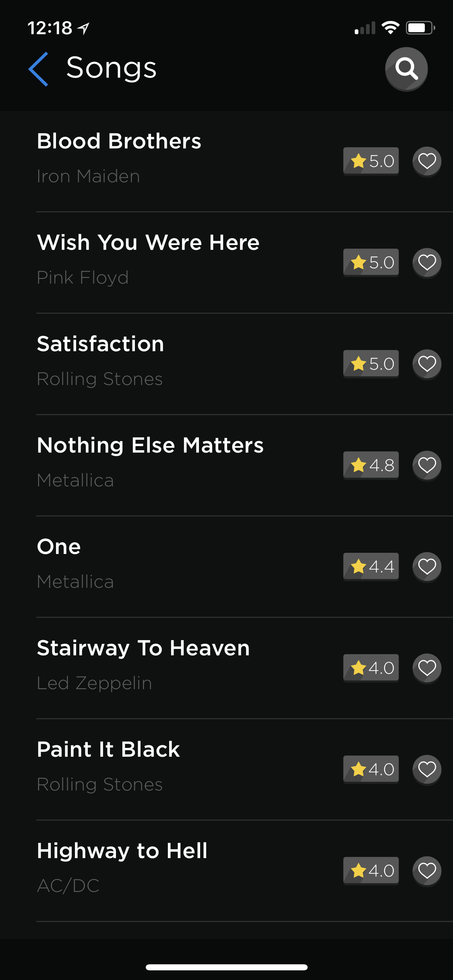This screenshot has height=980, width=453.
Task: Heart the Stairway To Heaven track
Action: coord(427,668)
